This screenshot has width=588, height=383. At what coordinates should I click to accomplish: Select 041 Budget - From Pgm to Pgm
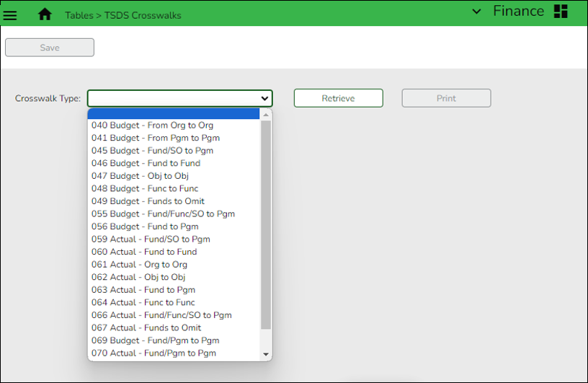tap(155, 138)
